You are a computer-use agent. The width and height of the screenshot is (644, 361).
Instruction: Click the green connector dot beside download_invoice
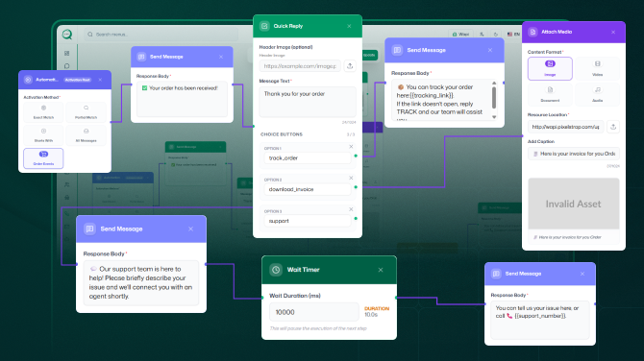(x=356, y=187)
